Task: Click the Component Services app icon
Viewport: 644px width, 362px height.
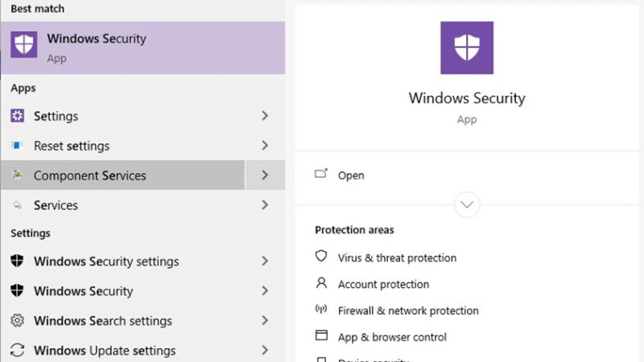Action: [x=17, y=175]
